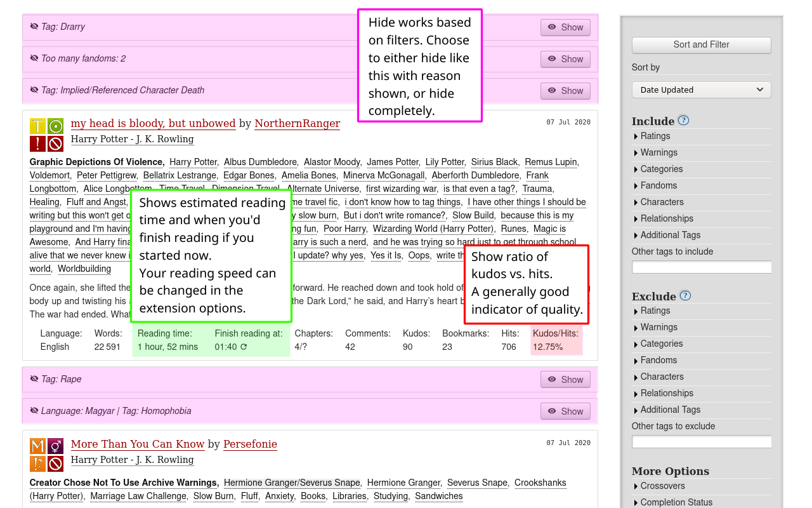The image size is (812, 508).
Task: Show work hidden for too many fandoms
Action: coord(565,59)
